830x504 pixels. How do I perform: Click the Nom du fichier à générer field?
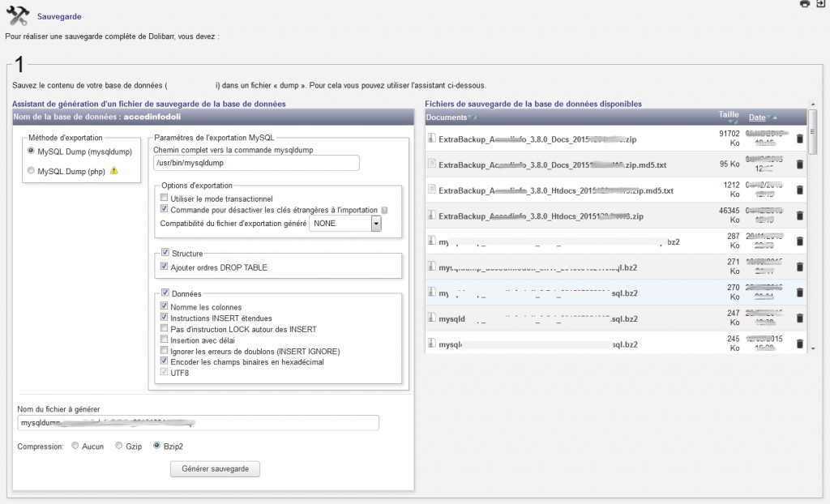pyautogui.click(x=198, y=422)
